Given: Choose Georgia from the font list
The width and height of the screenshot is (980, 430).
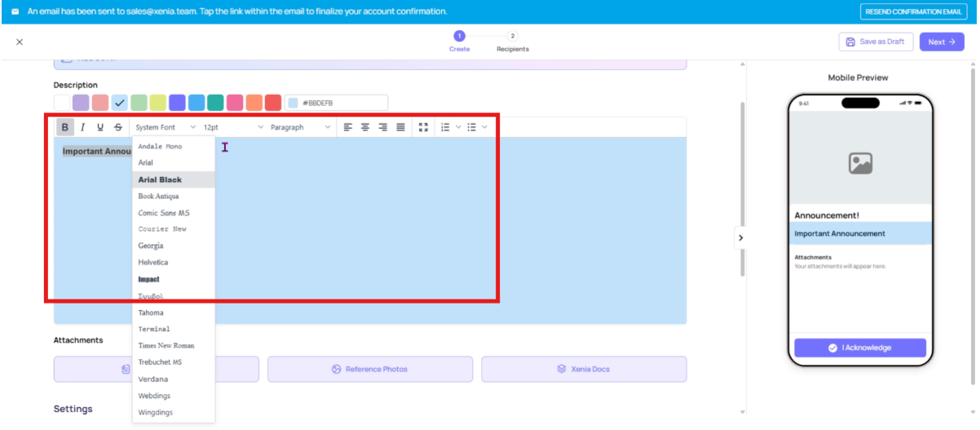Looking at the screenshot, I should [x=151, y=246].
